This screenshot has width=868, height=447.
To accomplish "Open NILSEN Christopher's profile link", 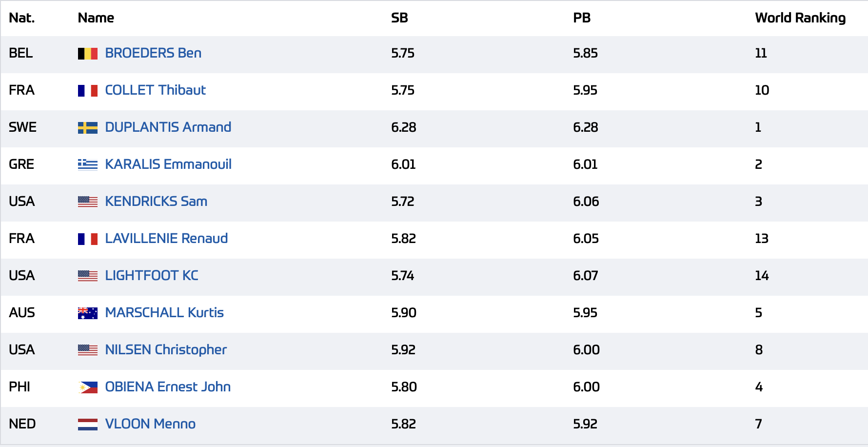I will [x=166, y=350].
